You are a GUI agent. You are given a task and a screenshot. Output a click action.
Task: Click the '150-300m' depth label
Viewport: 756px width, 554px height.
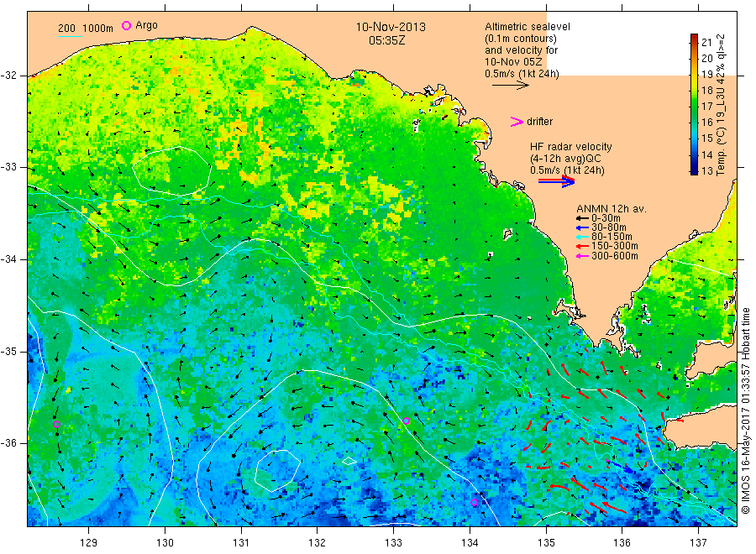pos(615,246)
